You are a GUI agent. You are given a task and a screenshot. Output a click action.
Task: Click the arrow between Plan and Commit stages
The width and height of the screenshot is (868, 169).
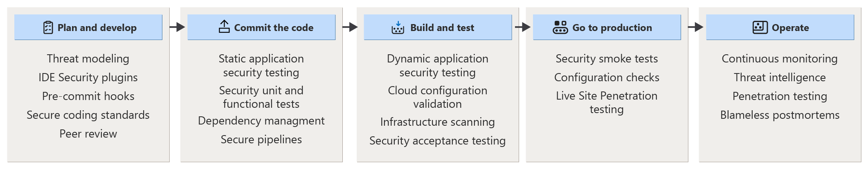pyautogui.click(x=177, y=27)
